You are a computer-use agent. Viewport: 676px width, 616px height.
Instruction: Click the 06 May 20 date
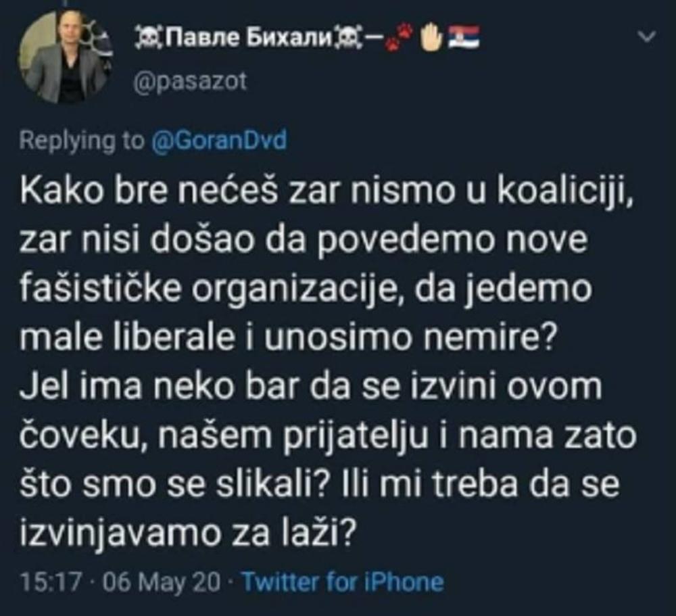162,582
